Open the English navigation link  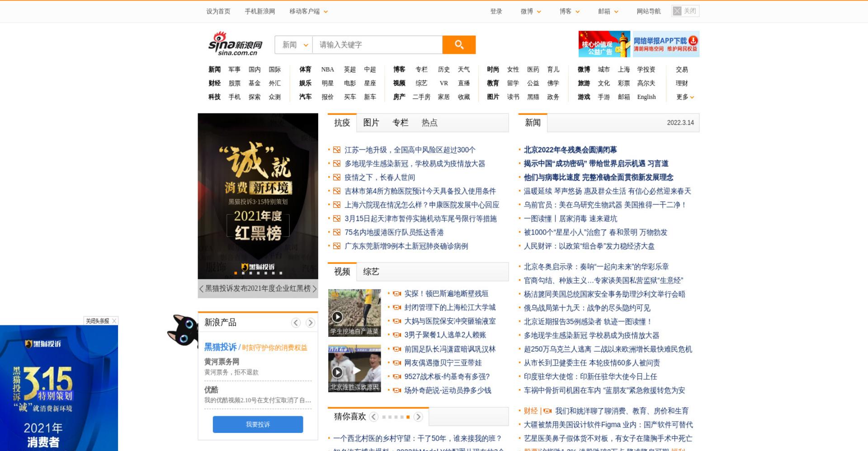click(646, 97)
